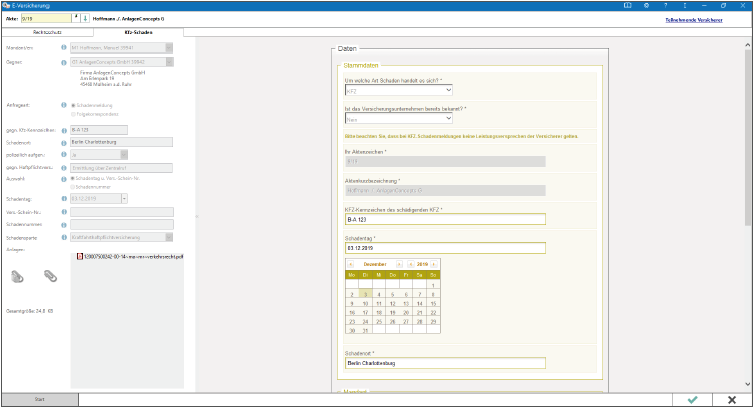Click info icon beside gegn. Kfz-Kennzeichen
The height and width of the screenshot is (408, 754).
63,130
